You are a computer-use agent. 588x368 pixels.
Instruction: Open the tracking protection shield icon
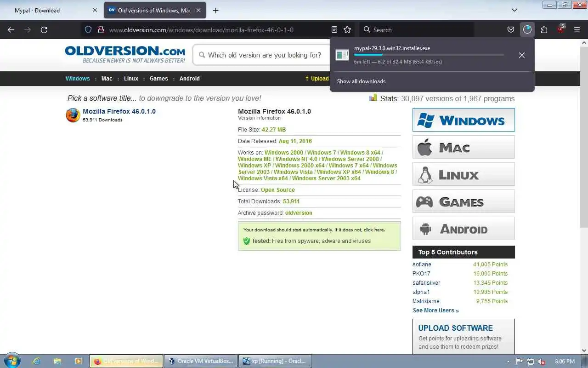coord(88,29)
